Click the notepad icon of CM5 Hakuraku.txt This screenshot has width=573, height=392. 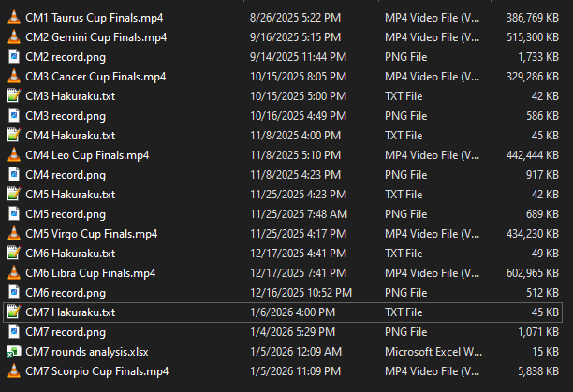pos(14,195)
